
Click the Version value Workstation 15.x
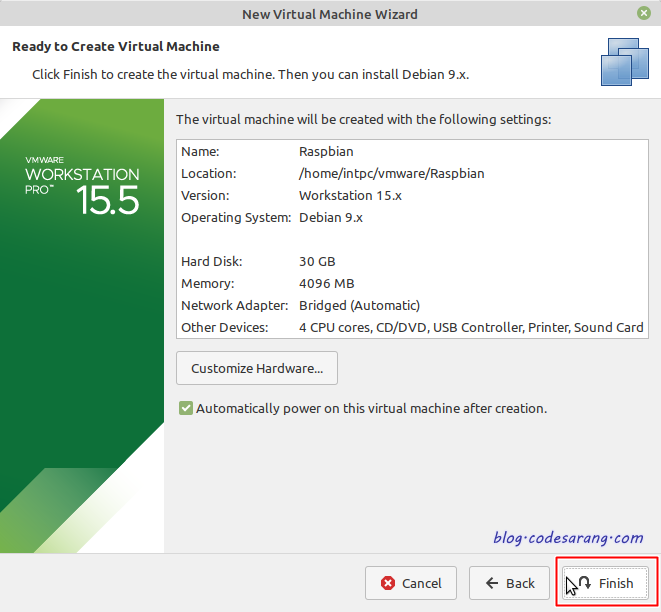(350, 196)
